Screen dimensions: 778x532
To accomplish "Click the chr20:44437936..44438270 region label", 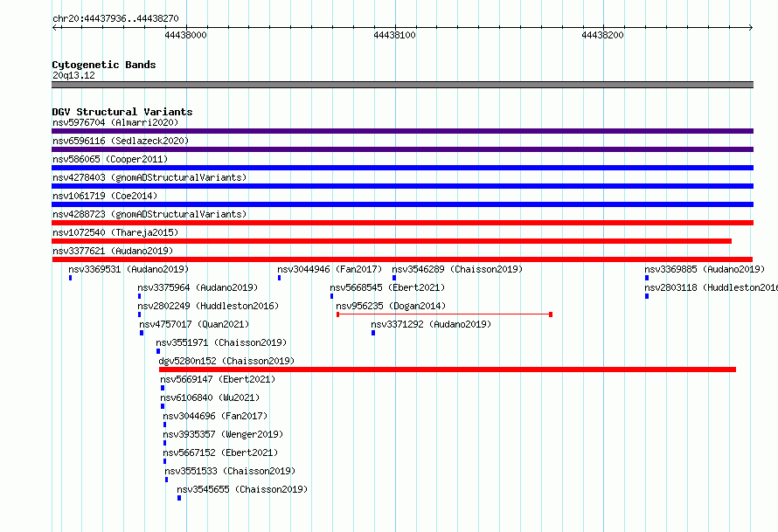I will click(x=115, y=18).
